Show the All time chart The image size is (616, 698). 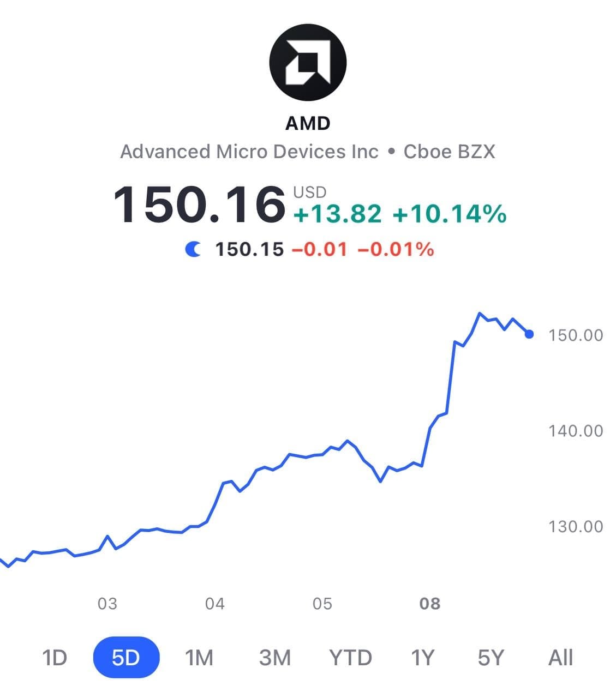click(560, 658)
